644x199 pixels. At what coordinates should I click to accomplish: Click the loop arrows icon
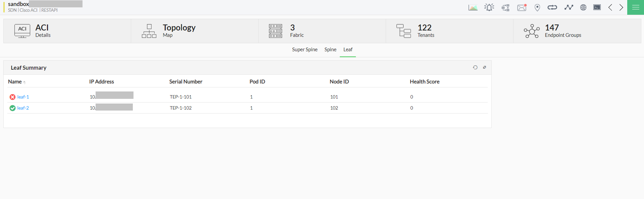pos(552,7)
